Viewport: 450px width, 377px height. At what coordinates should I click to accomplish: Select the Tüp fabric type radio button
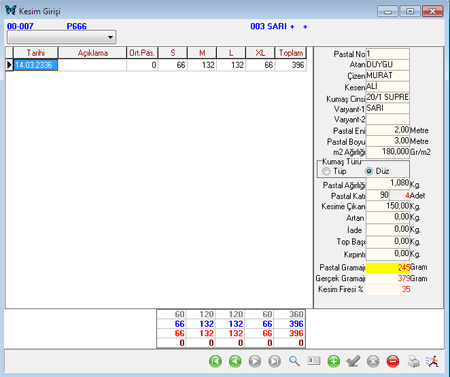(326, 171)
